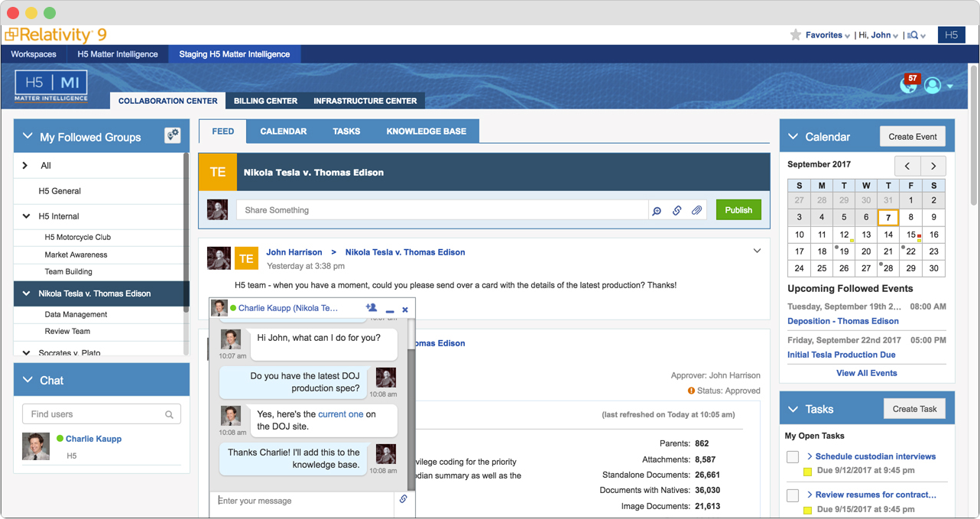Click the H5 button in top bar
The image size is (980, 519).
(952, 35)
